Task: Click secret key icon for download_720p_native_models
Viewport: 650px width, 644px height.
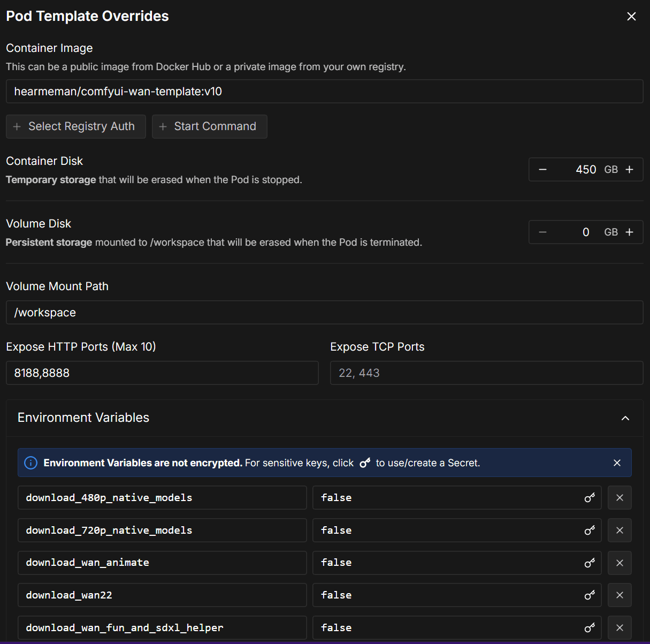Action: pyautogui.click(x=589, y=531)
